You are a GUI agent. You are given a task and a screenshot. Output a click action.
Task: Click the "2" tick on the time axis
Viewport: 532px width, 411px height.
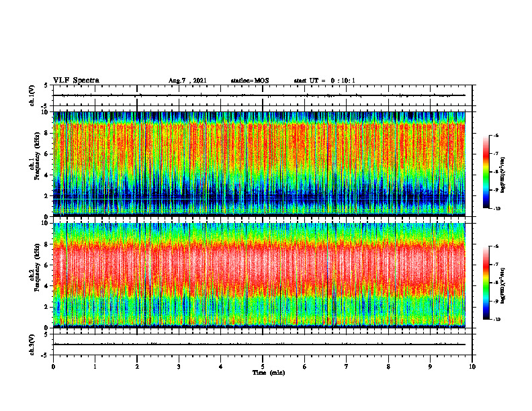(x=137, y=367)
